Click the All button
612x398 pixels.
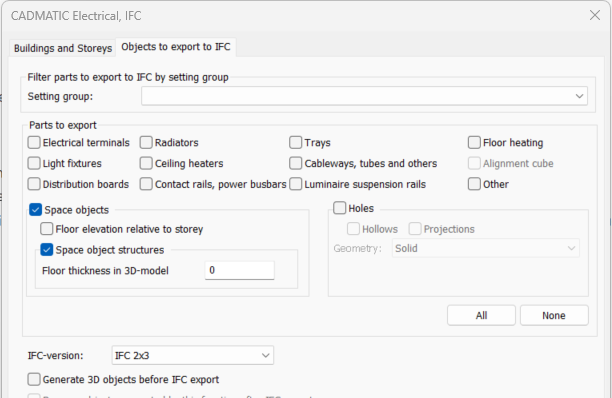[481, 315]
